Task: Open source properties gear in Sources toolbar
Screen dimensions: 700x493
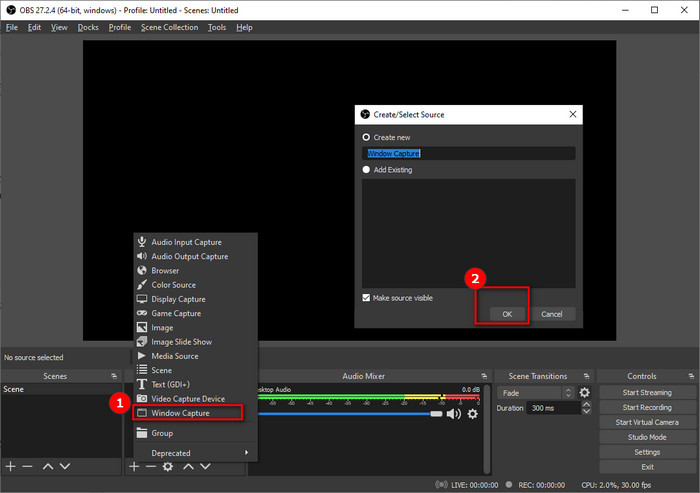Action: click(x=168, y=466)
